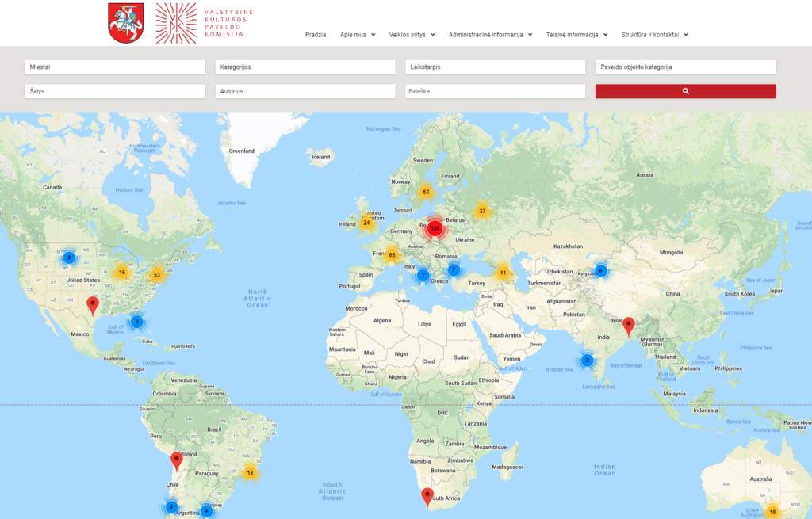Image resolution: width=812 pixels, height=519 pixels.
Task: Click the red pin marker near Nepal
Action: click(629, 325)
